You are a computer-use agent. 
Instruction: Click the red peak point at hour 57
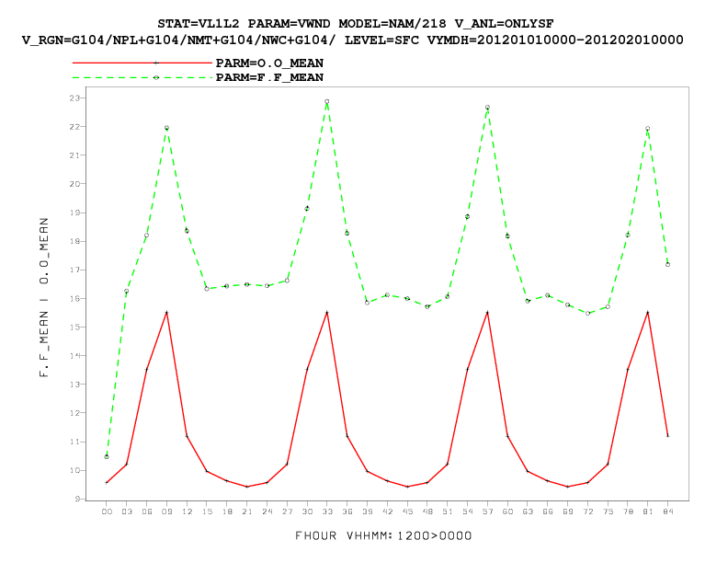pyautogui.click(x=487, y=313)
